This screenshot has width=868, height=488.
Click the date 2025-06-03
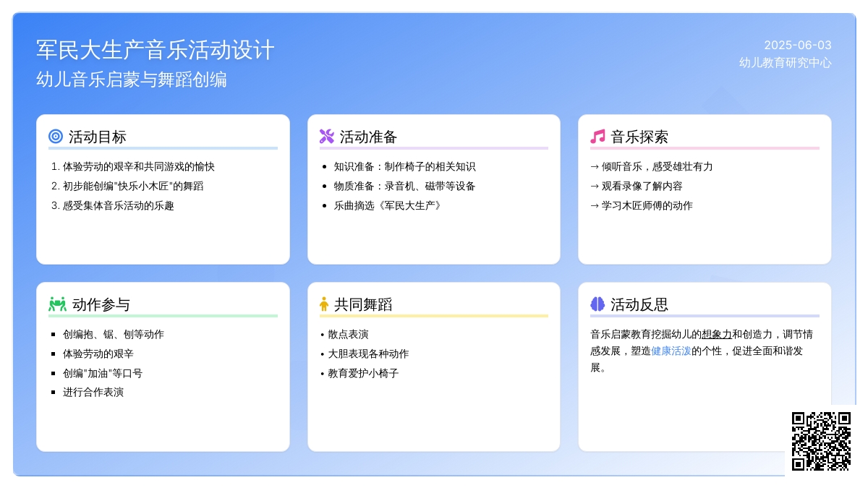tap(798, 45)
